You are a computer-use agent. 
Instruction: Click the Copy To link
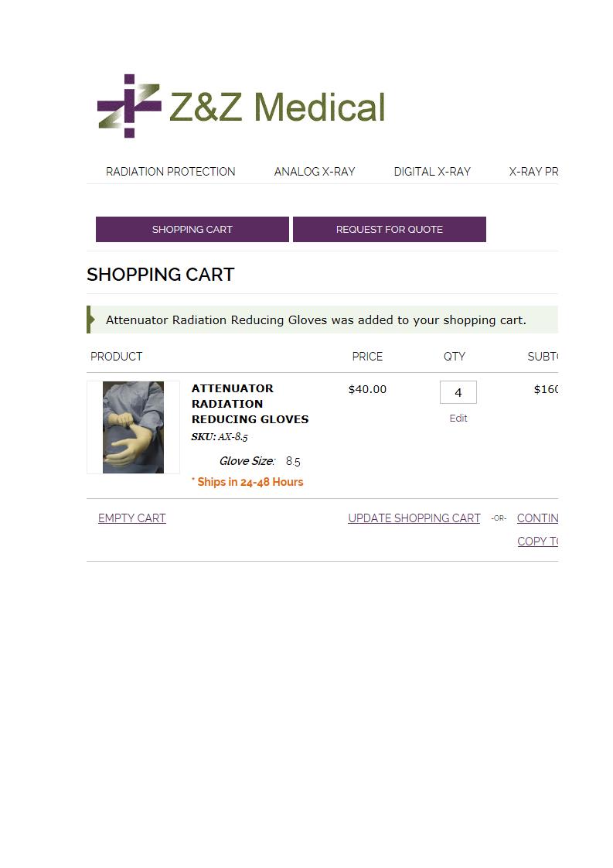tap(537, 542)
